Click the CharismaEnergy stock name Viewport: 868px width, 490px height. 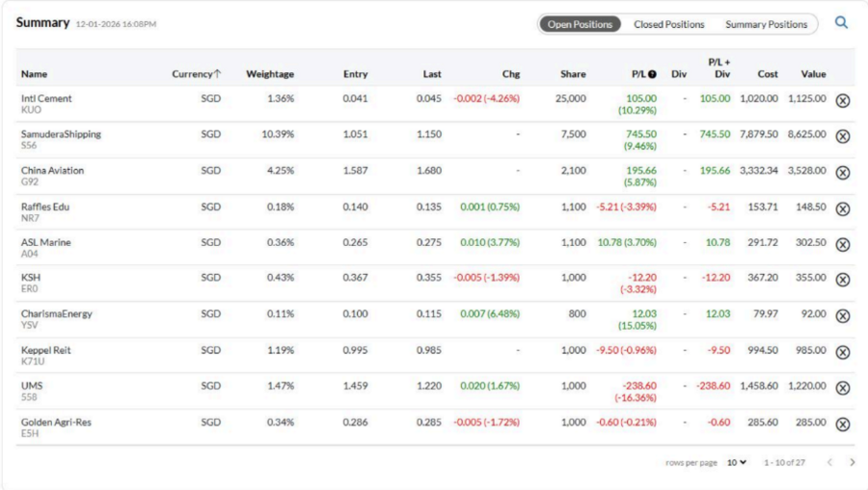(x=57, y=313)
